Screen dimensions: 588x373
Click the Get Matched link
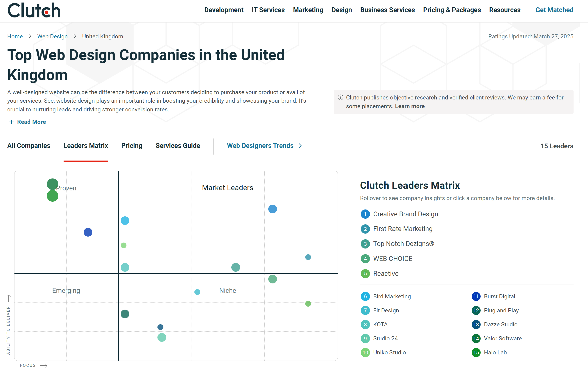click(554, 10)
